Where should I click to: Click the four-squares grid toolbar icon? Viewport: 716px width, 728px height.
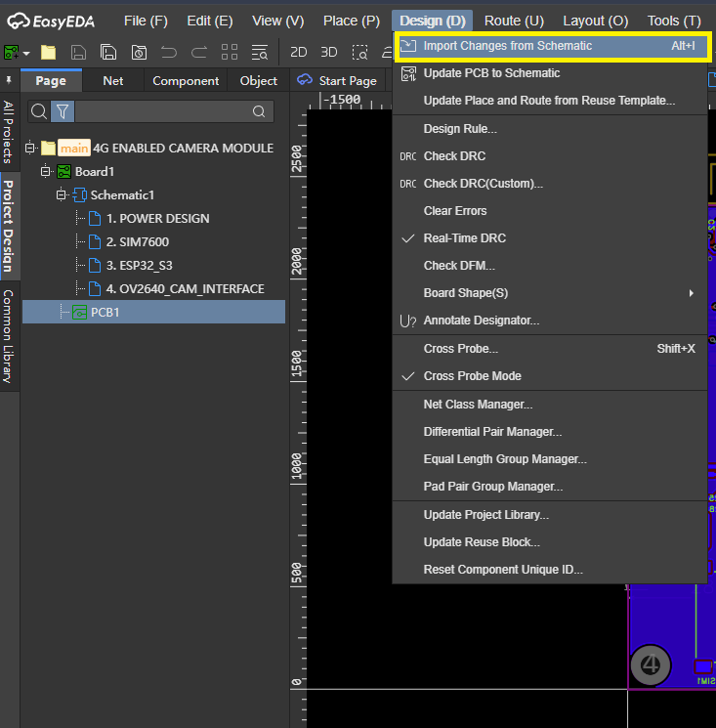click(230, 53)
